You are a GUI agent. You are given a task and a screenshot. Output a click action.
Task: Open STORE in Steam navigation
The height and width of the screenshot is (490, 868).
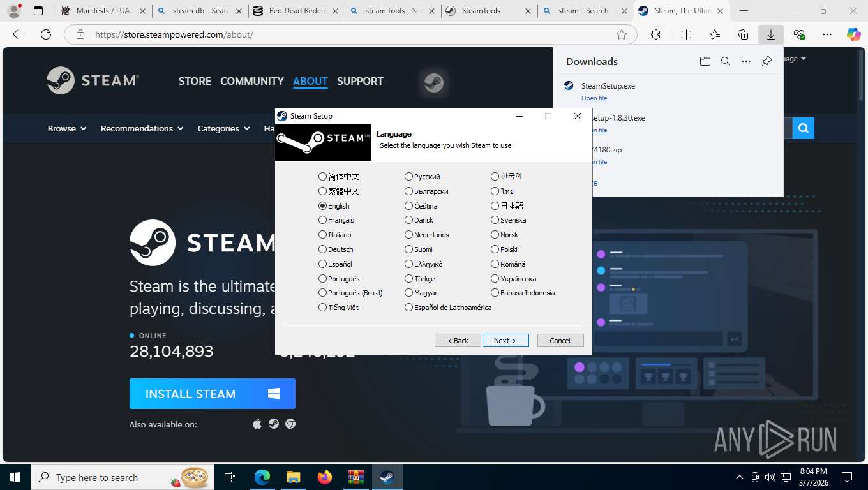(195, 81)
